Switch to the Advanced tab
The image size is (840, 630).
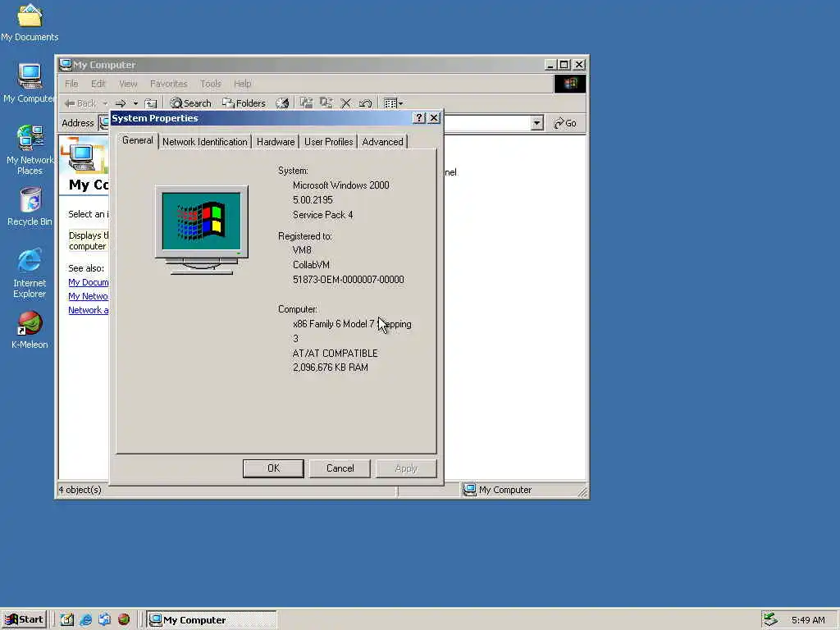382,142
